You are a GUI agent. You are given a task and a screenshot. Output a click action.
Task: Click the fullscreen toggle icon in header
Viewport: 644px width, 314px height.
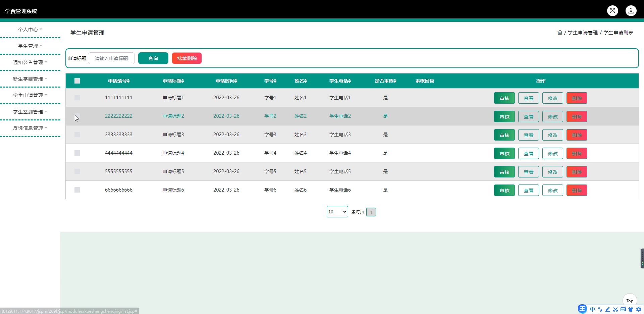[x=612, y=11]
